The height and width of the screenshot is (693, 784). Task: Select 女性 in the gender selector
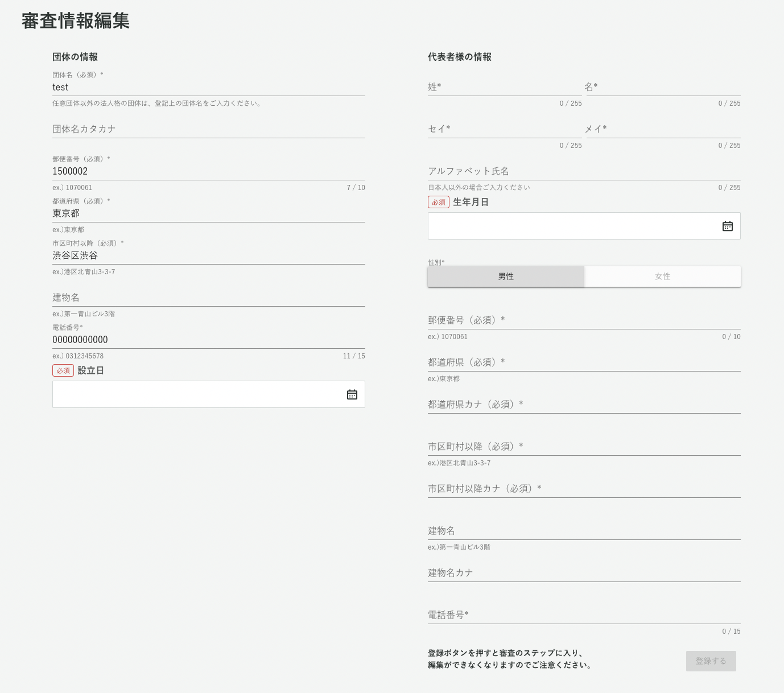662,276
